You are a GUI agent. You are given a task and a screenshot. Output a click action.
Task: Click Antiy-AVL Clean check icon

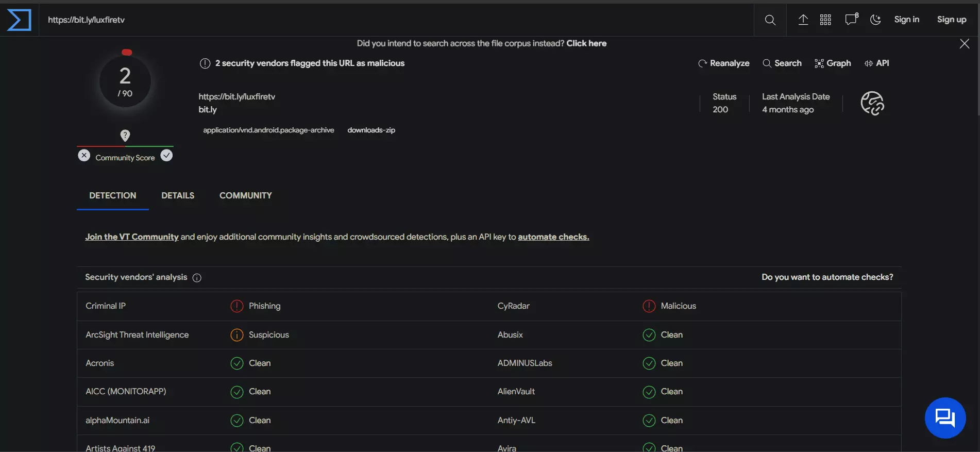(x=649, y=421)
